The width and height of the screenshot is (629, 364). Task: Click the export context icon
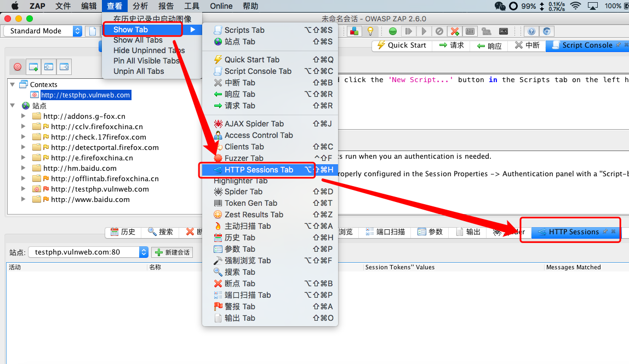point(64,67)
